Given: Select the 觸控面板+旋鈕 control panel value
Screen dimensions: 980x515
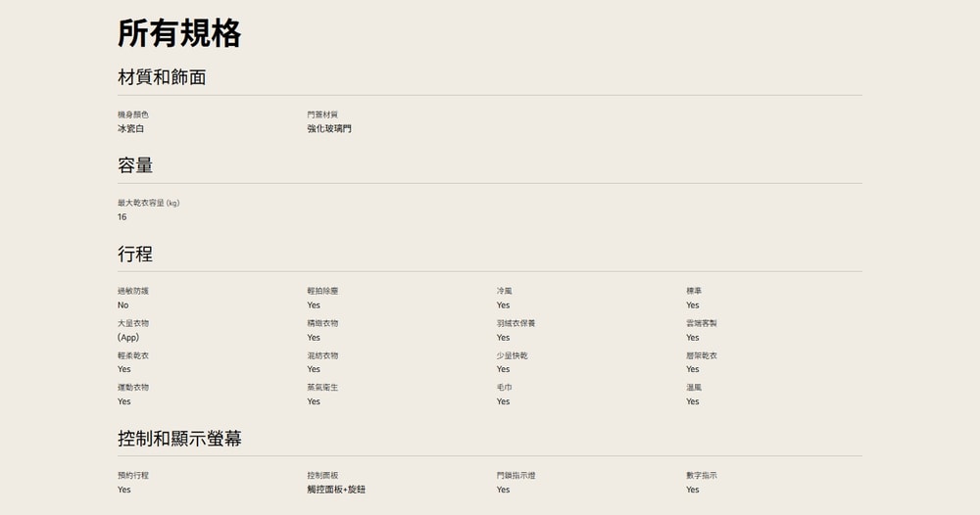Looking at the screenshot, I should (x=336, y=489).
